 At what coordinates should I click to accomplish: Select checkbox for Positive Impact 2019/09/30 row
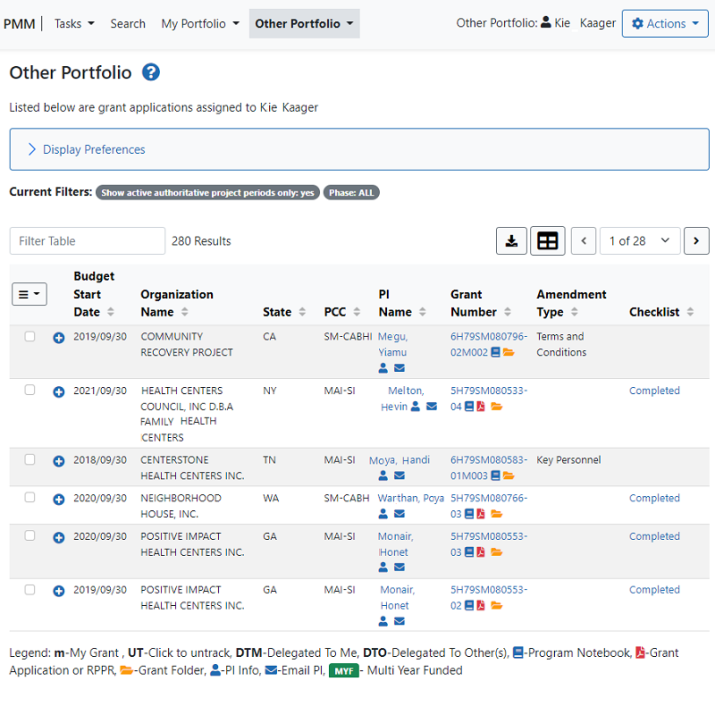click(30, 590)
